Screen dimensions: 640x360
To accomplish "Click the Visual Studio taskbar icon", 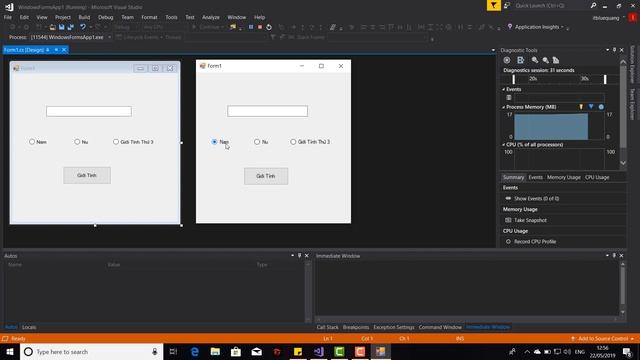I will pos(318,351).
